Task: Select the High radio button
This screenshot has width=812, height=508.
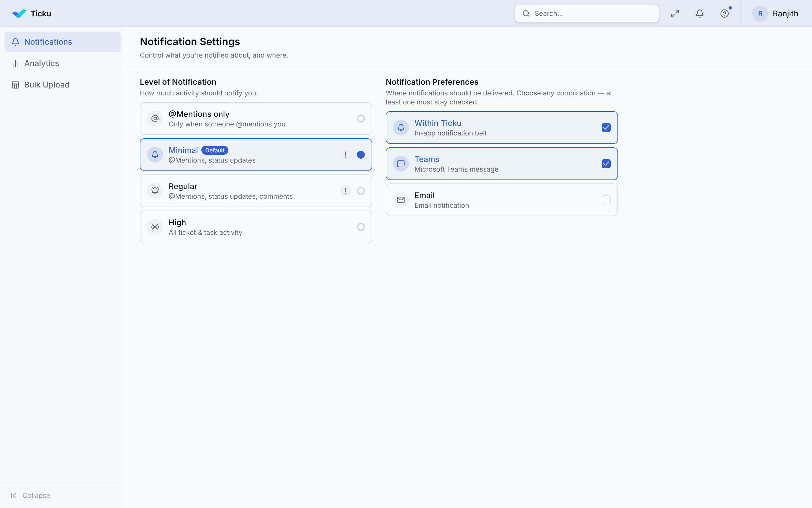Action: tap(361, 227)
